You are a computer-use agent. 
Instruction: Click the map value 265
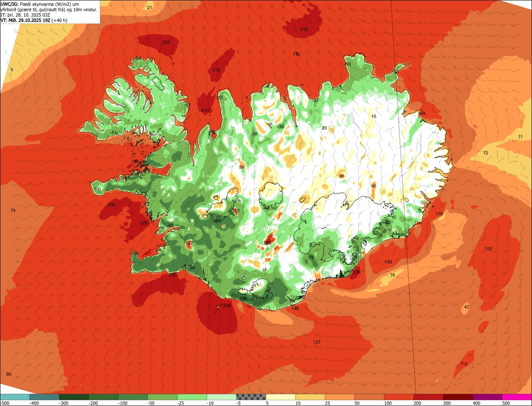point(267,243)
